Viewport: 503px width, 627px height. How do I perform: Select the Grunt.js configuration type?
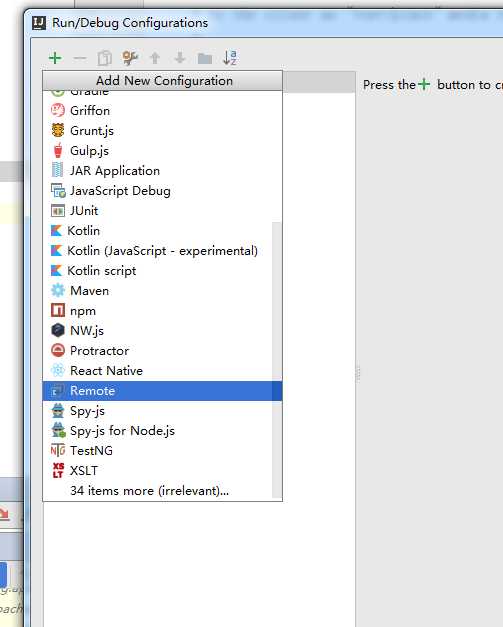(162, 130)
